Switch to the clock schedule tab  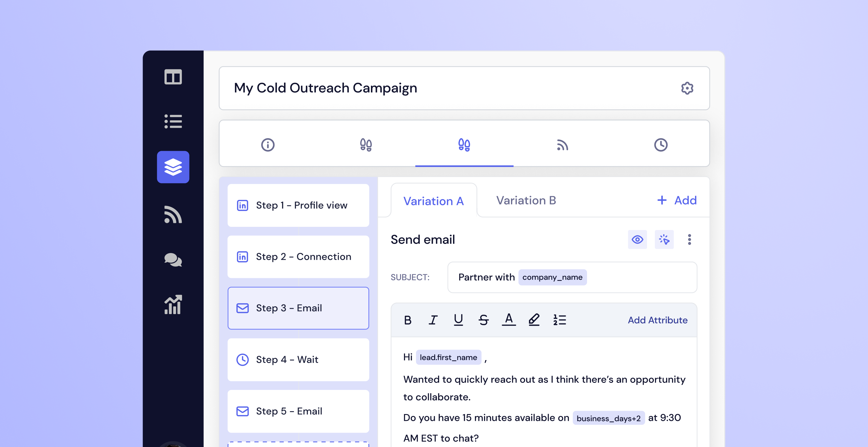(661, 145)
